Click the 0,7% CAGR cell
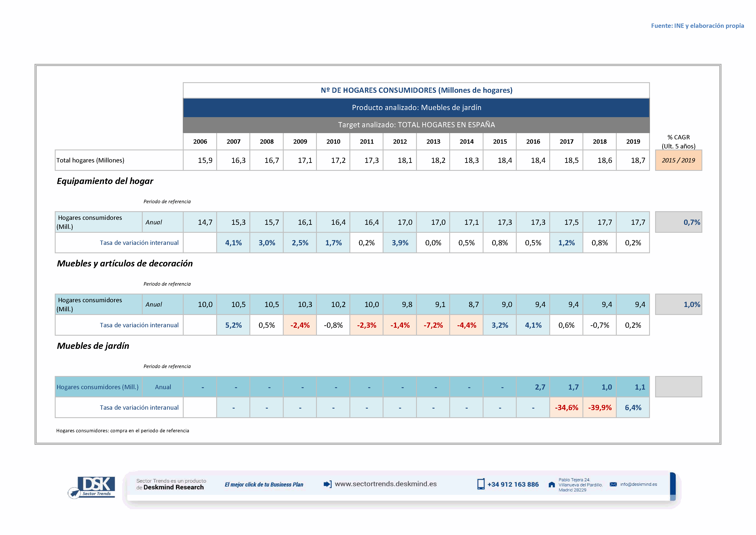 coord(678,222)
